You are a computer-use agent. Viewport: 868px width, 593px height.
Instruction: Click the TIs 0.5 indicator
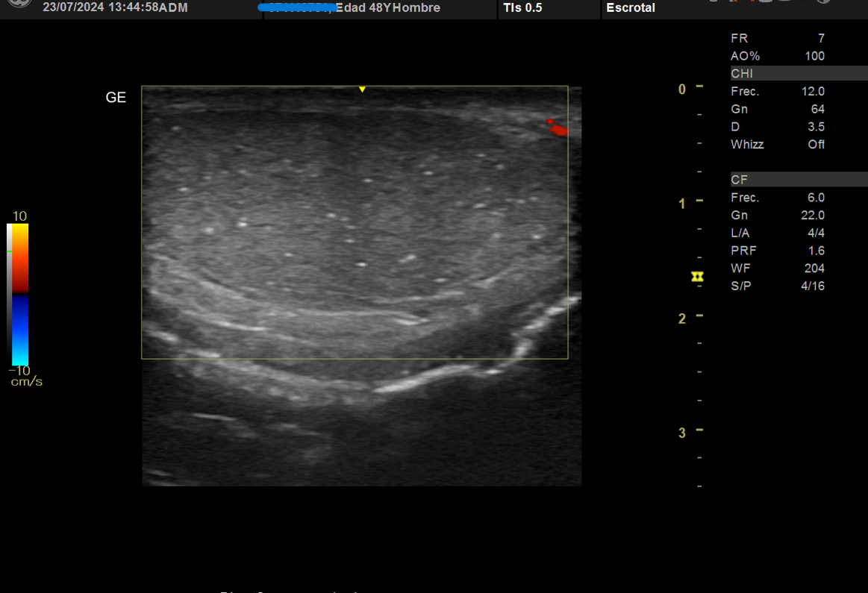tap(522, 8)
